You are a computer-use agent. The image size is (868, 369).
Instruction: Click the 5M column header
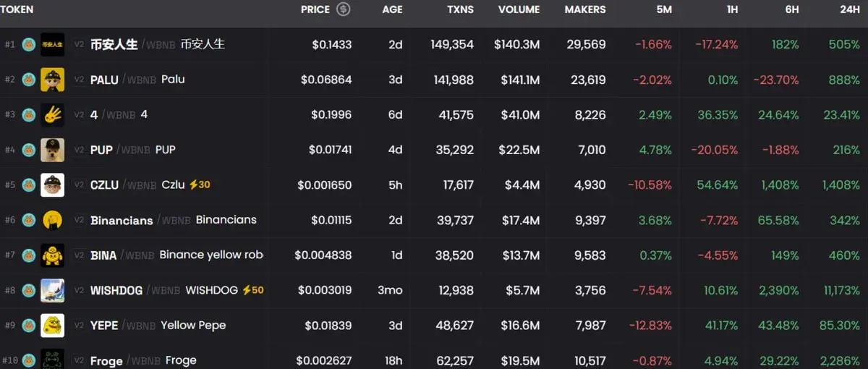663,9
